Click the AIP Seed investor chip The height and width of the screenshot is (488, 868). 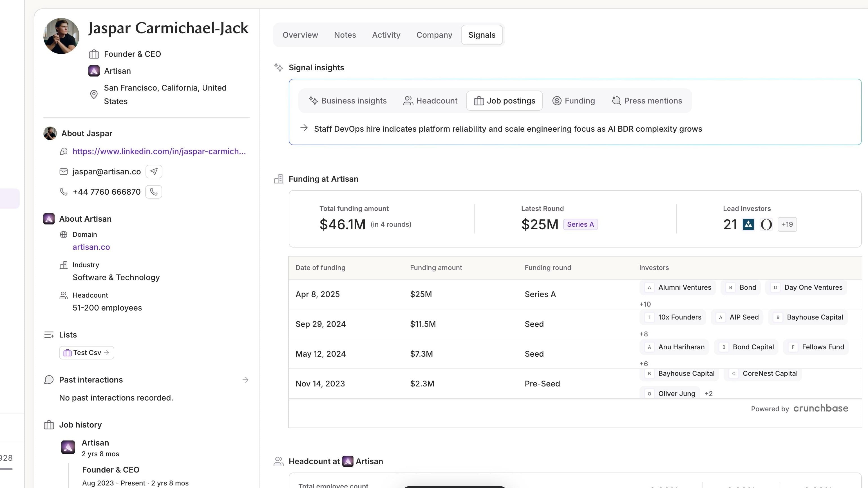pyautogui.click(x=737, y=317)
